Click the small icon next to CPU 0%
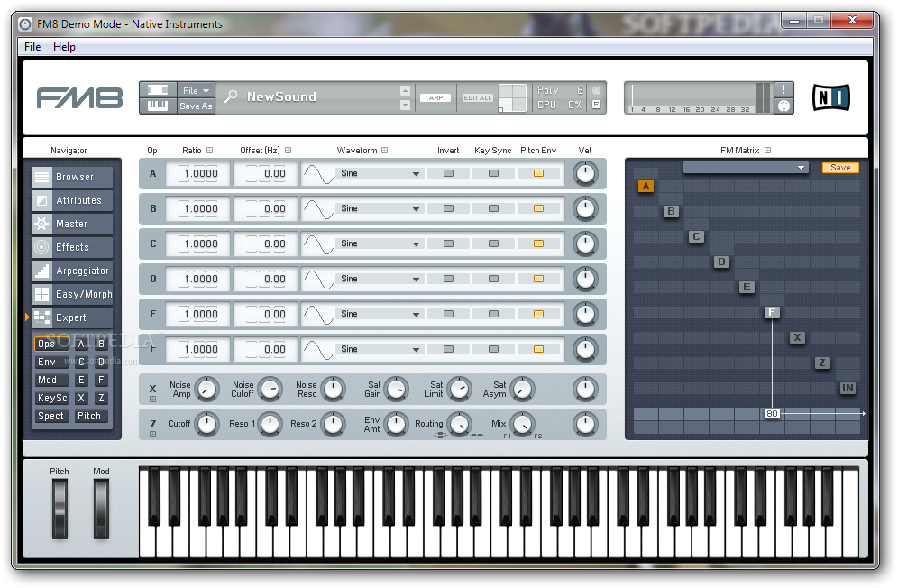 (596, 105)
